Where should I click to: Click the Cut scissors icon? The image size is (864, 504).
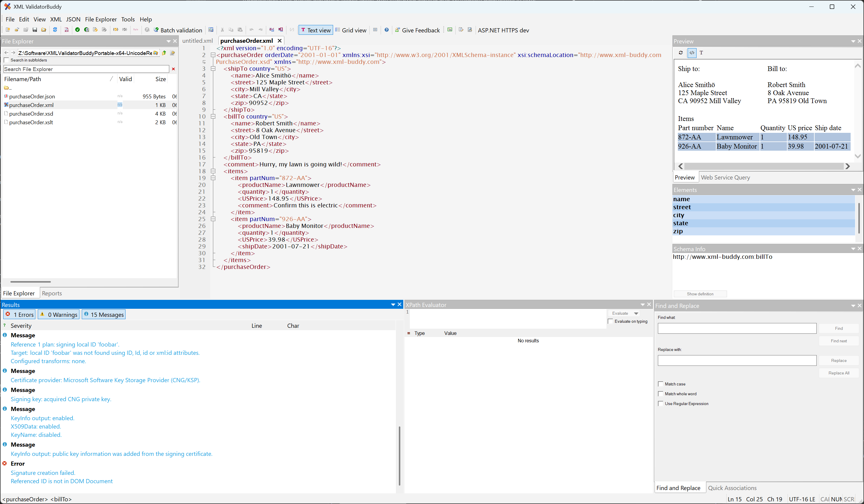point(222,30)
